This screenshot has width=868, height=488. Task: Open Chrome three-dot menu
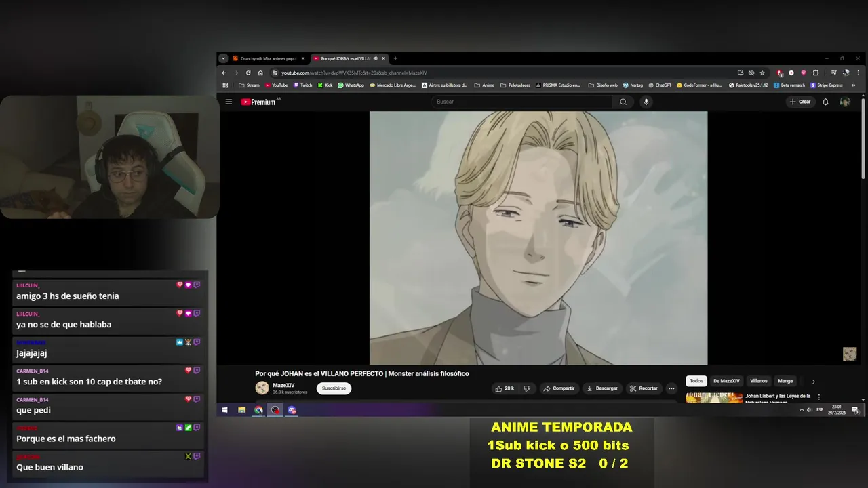point(859,73)
